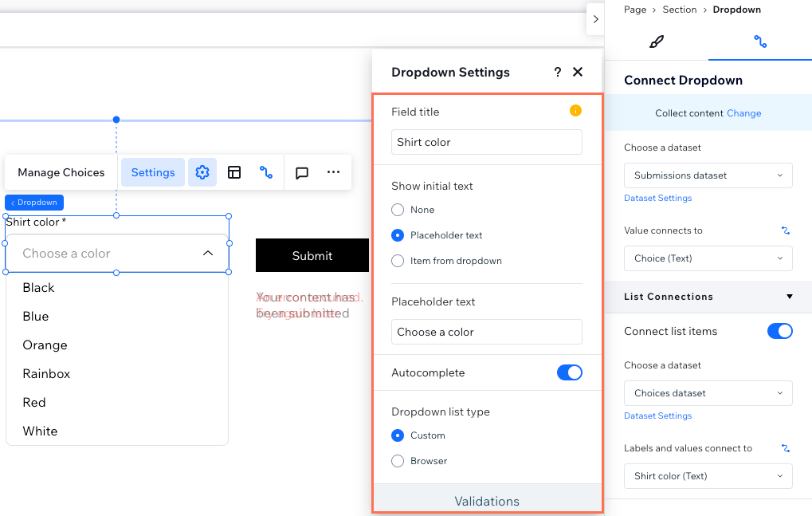The image size is (812, 516).
Task: Open Dataset Settings under Submissions dataset
Action: [657, 198]
